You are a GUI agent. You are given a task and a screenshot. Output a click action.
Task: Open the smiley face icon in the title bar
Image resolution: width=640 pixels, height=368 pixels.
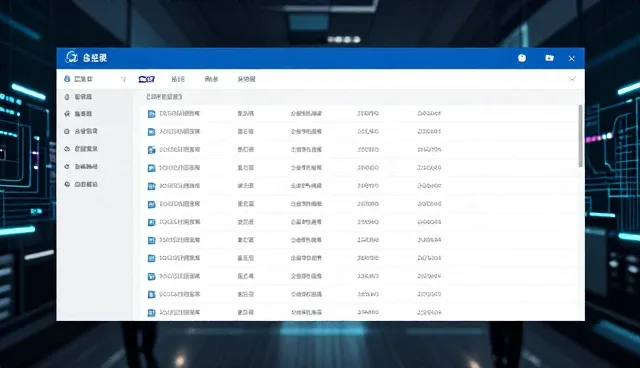point(522,58)
